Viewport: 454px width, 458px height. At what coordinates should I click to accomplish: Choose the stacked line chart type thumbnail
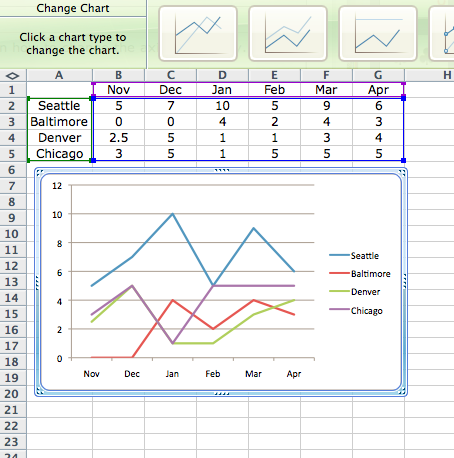click(288, 34)
